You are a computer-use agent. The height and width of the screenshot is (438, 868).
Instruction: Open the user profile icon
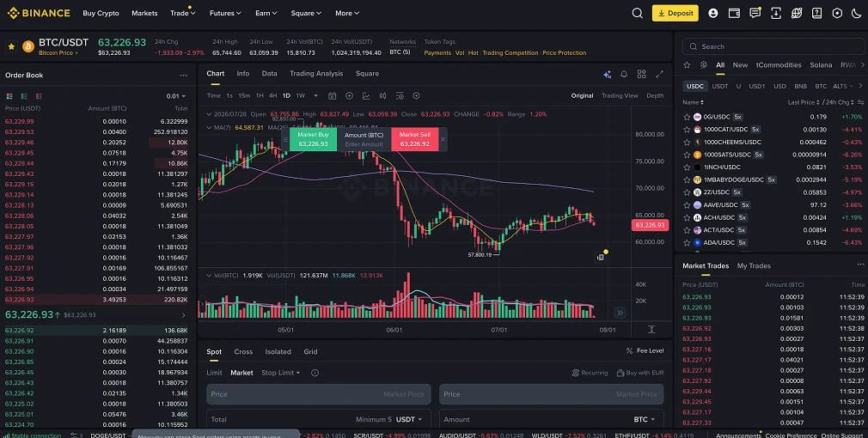click(713, 13)
